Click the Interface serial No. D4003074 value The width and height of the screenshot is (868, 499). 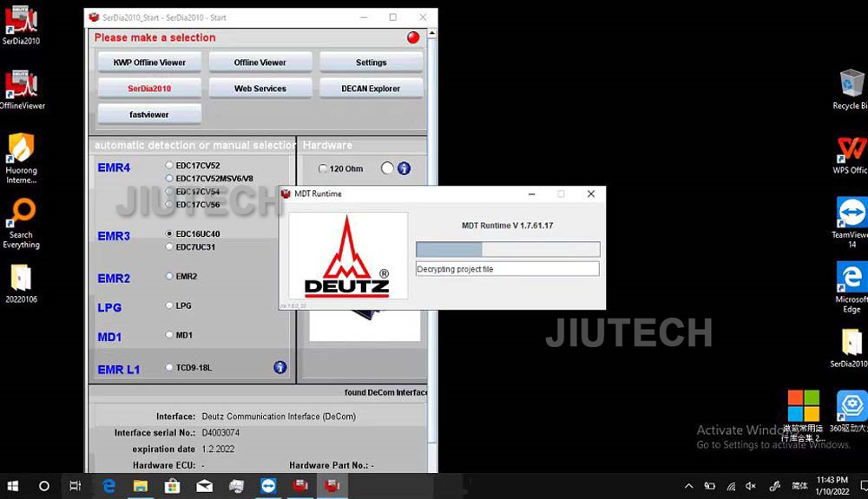click(x=220, y=433)
